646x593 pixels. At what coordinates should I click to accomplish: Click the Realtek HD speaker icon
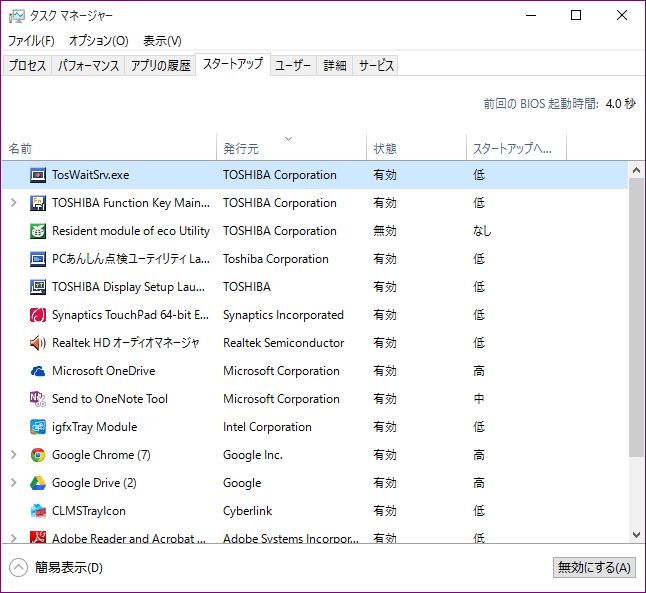[38, 343]
